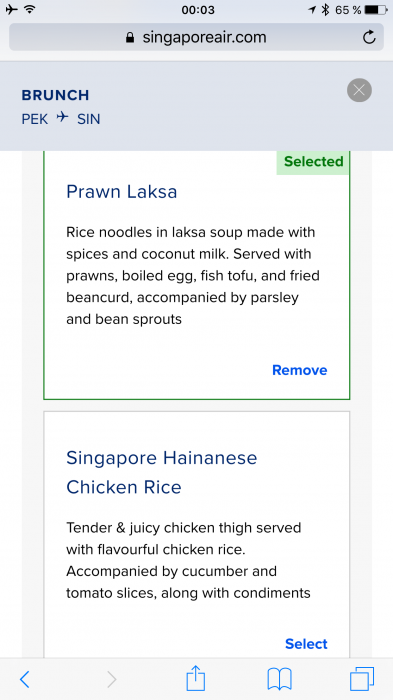393x700 pixels.
Task: Tap the Singapore Hainanese Chicken Rice heading
Action: (162, 472)
